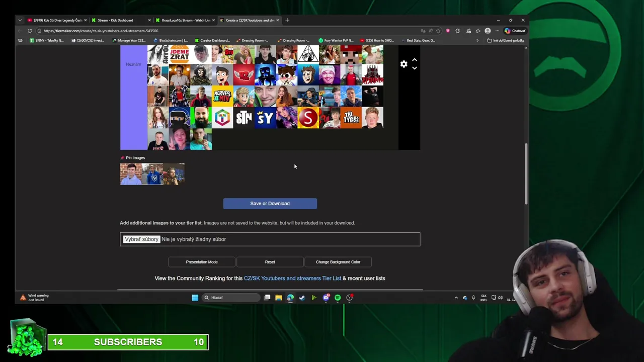Viewport: 644px width, 362px height.
Task: Click the Reset button
Action: click(x=270, y=262)
